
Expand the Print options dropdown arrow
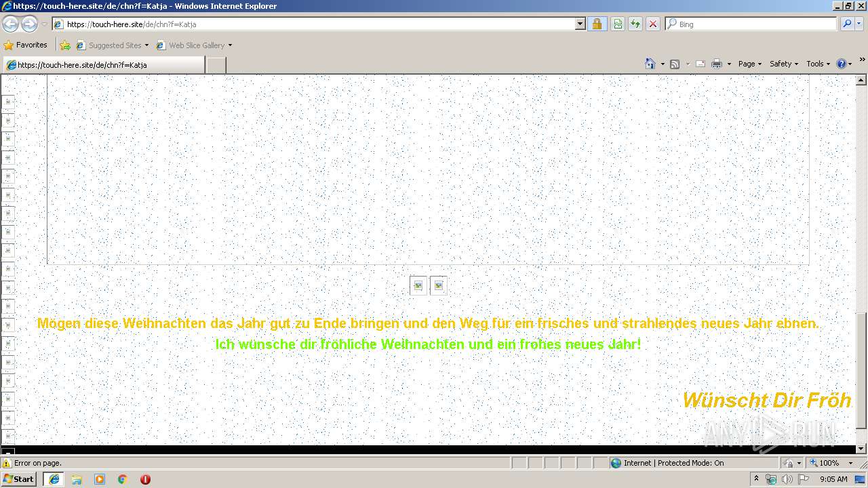click(729, 64)
